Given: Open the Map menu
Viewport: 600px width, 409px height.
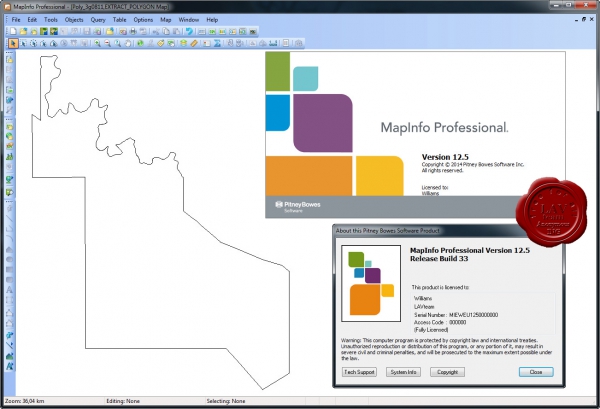Looking at the screenshot, I should 166,20.
